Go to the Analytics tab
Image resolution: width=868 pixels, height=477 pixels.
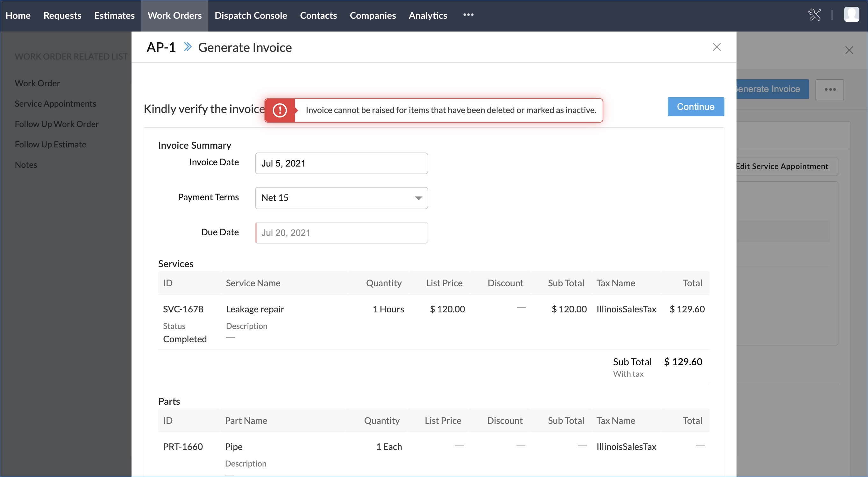pyautogui.click(x=428, y=16)
